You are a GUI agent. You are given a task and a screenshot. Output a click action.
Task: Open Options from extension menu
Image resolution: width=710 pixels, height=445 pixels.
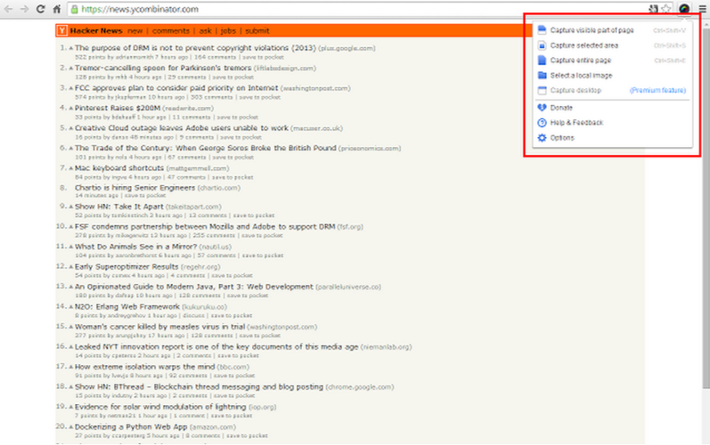click(562, 138)
